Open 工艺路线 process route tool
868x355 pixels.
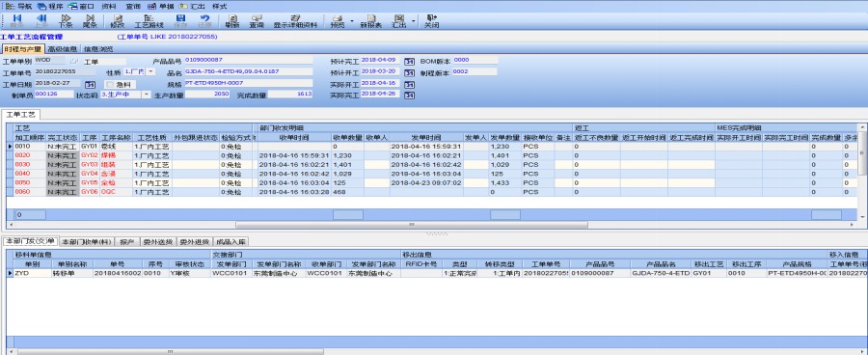[149, 21]
